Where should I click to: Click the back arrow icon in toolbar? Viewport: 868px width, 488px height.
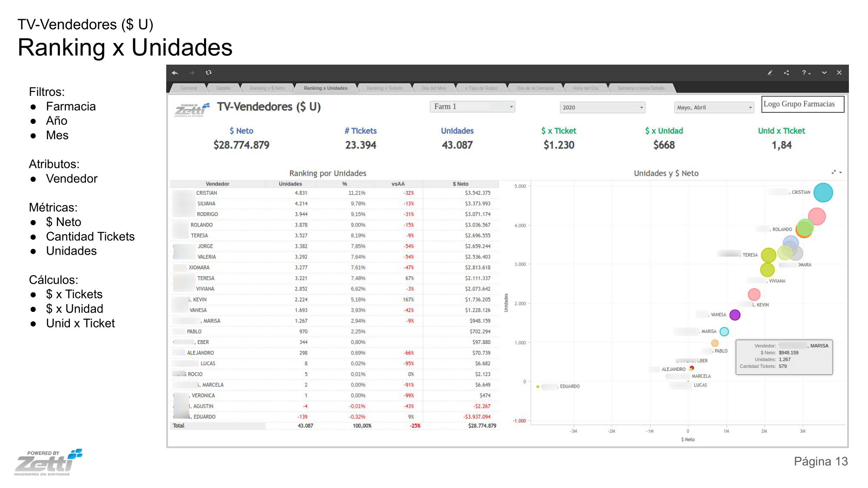pyautogui.click(x=175, y=73)
